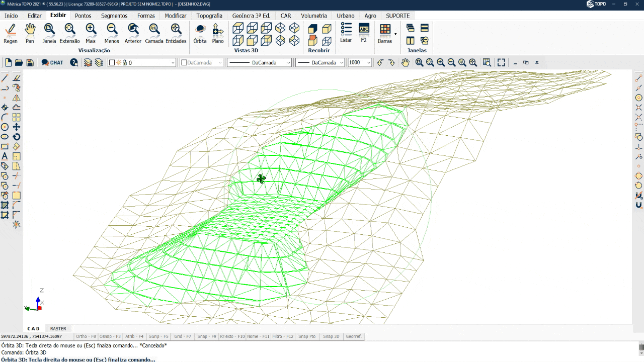Viewport: 644px width, 362px height.
Task: Click the Listar icon
Action: 346,32
